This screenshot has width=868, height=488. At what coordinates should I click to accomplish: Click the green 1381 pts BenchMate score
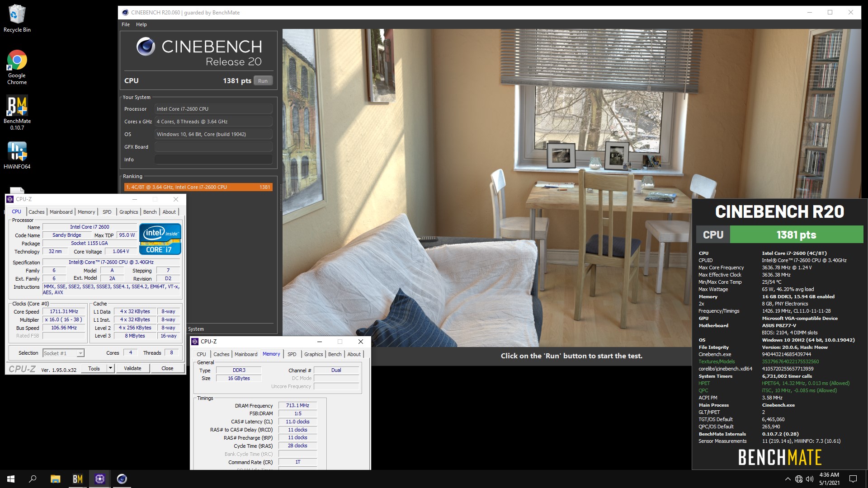pyautogui.click(x=797, y=235)
